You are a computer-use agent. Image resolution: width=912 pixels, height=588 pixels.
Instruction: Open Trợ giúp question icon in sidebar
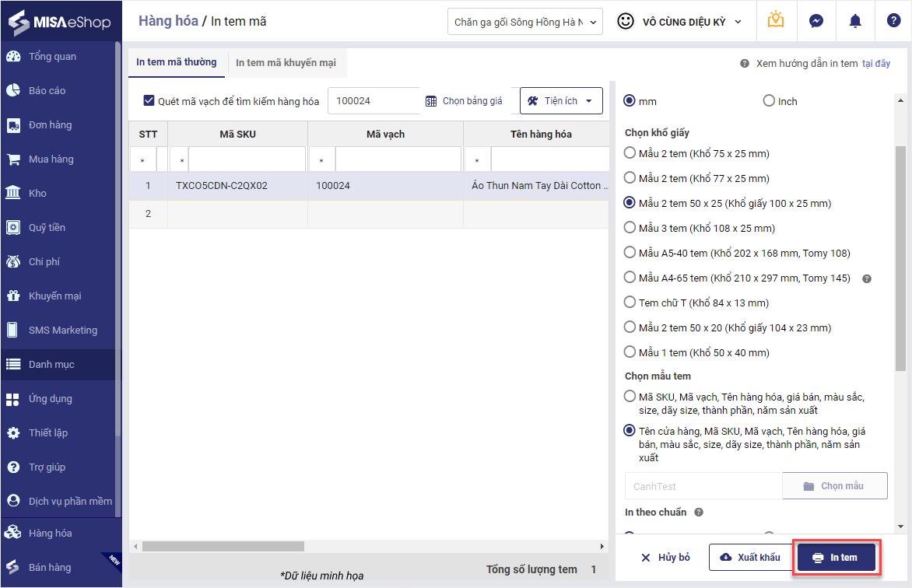12,467
